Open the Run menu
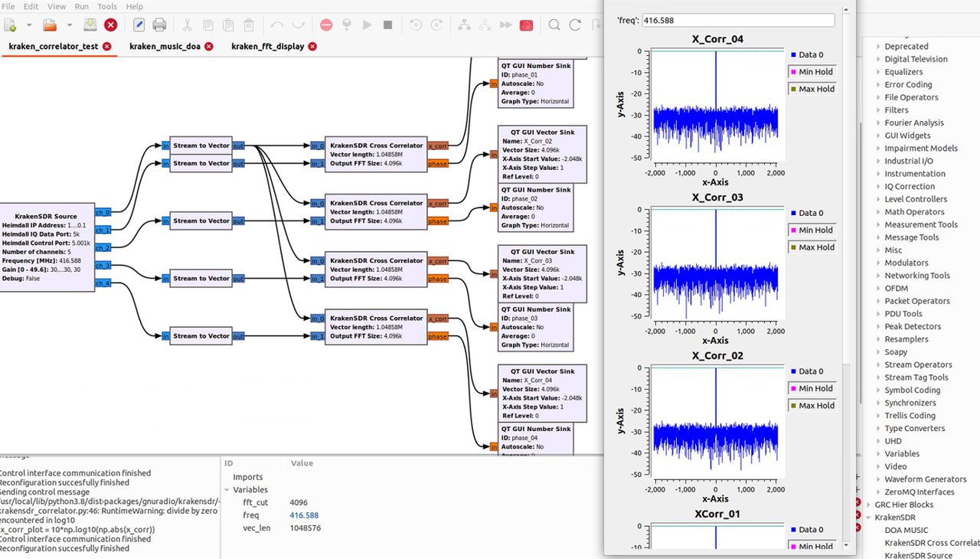 coord(81,6)
